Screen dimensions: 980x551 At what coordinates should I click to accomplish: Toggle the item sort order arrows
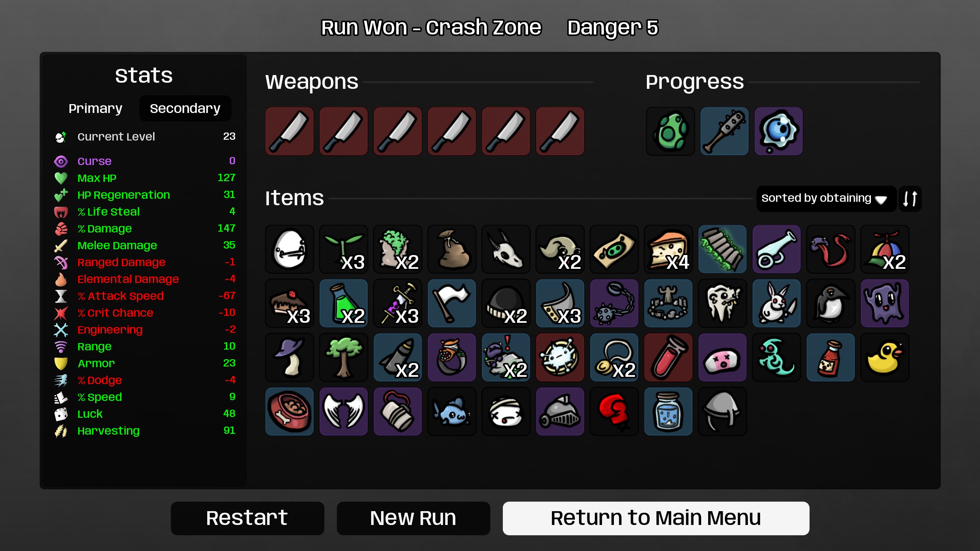pos(910,199)
